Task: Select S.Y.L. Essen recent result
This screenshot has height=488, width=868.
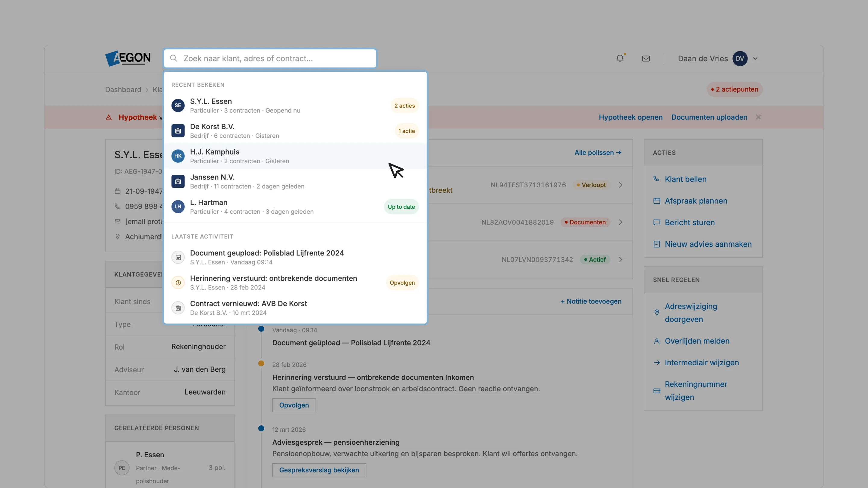Action: point(295,105)
